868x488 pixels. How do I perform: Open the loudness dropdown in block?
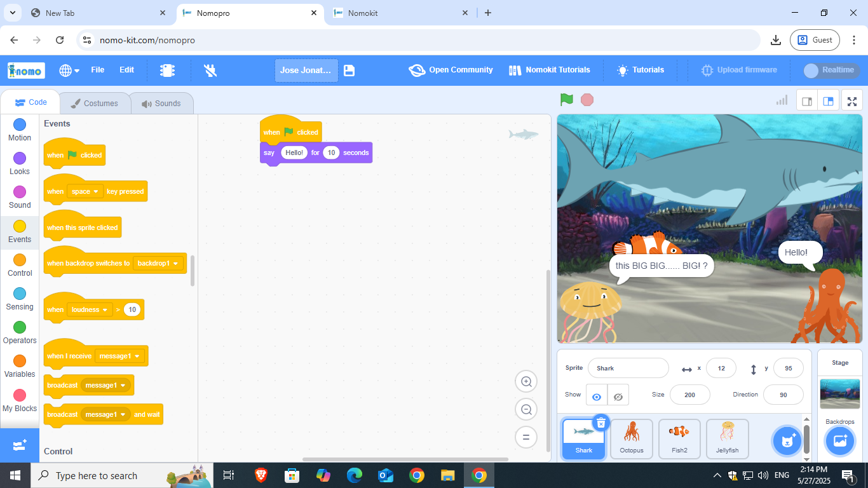pos(89,309)
